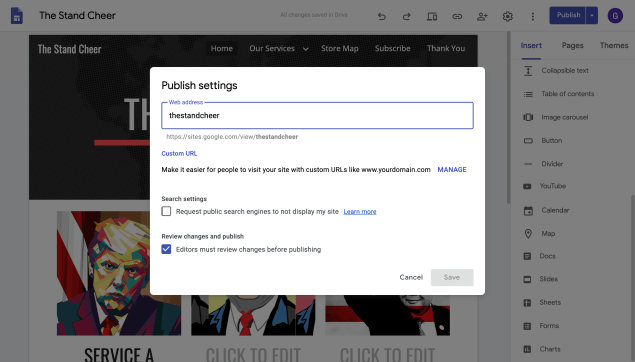
Task: Click the 'The Stand Cheer' site header logo text
Action: click(69, 49)
